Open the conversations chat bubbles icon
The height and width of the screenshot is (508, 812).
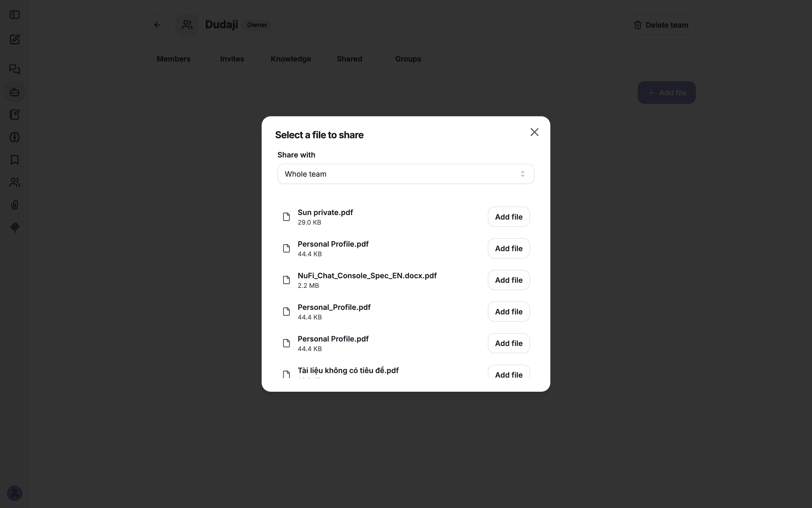14,69
